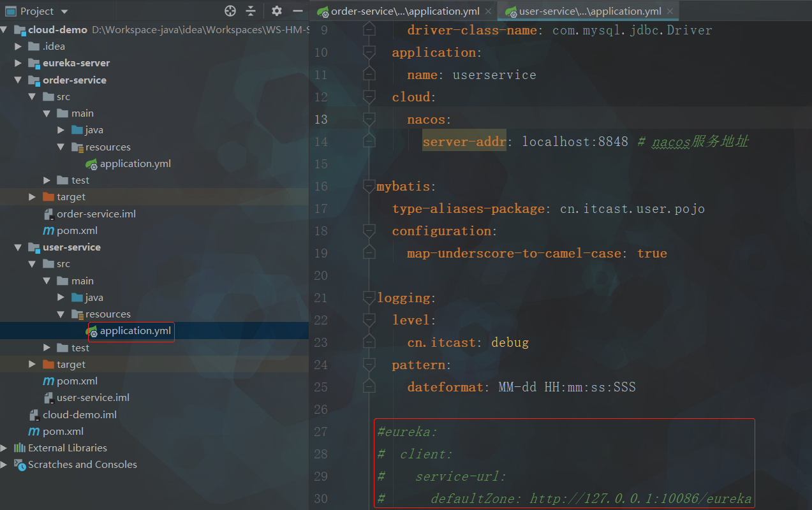Click Maven icon of user-service pom.xml
The width and height of the screenshot is (812, 510).
[48, 381]
